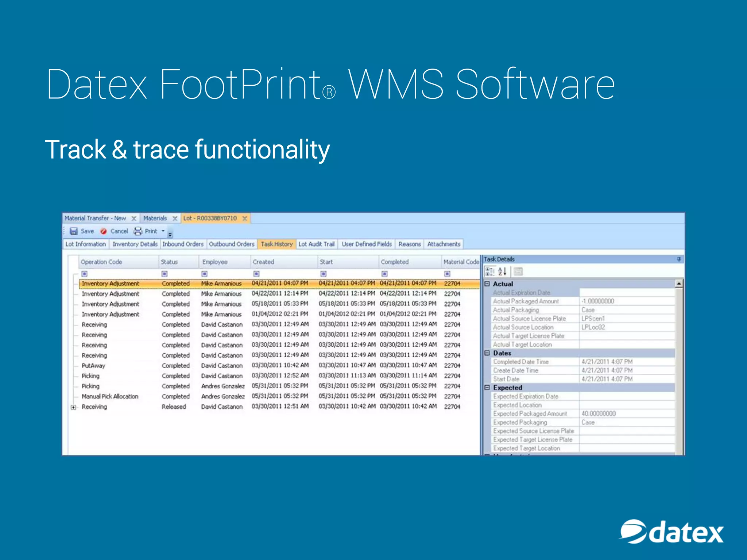The height and width of the screenshot is (560, 747).
Task: Click the Expected Location property row
Action: 582,405
